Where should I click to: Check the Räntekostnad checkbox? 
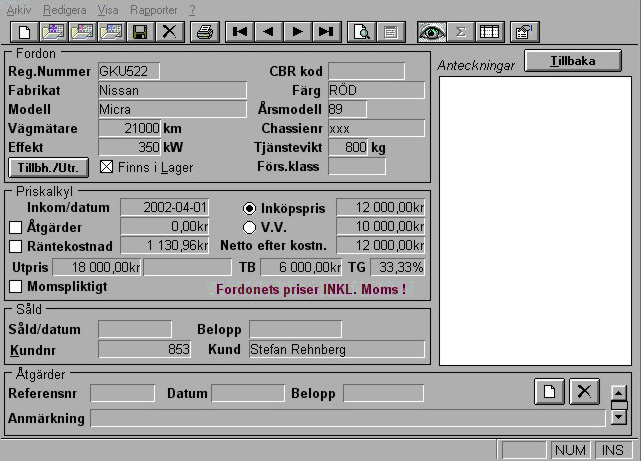click(x=15, y=246)
